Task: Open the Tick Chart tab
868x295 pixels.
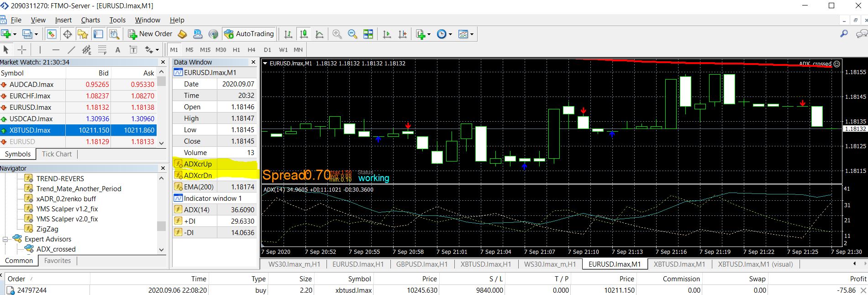Action: pyautogui.click(x=57, y=154)
